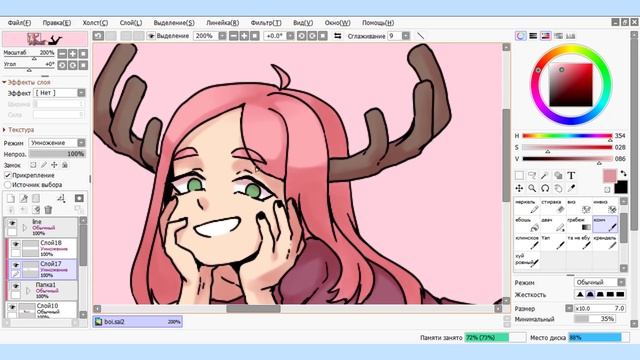Image resolution: width=640 pixels, height=360 pixels.
Task: Switch to the "boi.sai2" document tab
Action: click(138, 322)
